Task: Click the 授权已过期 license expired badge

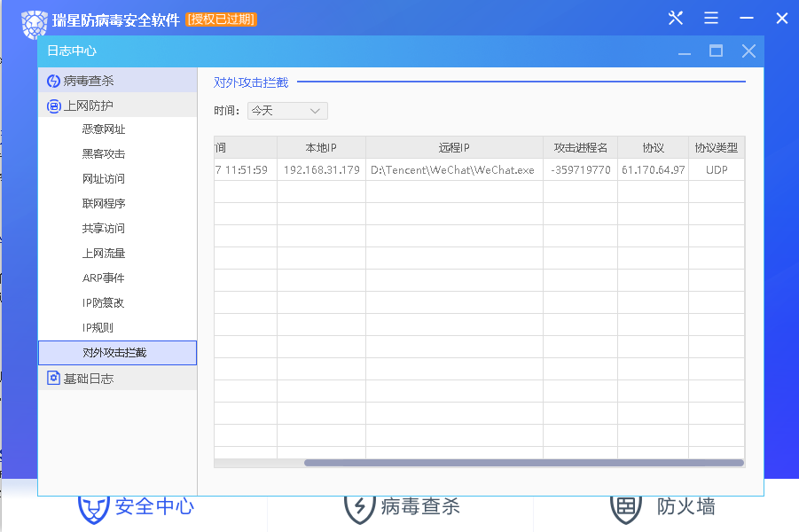Action: pyautogui.click(x=221, y=20)
